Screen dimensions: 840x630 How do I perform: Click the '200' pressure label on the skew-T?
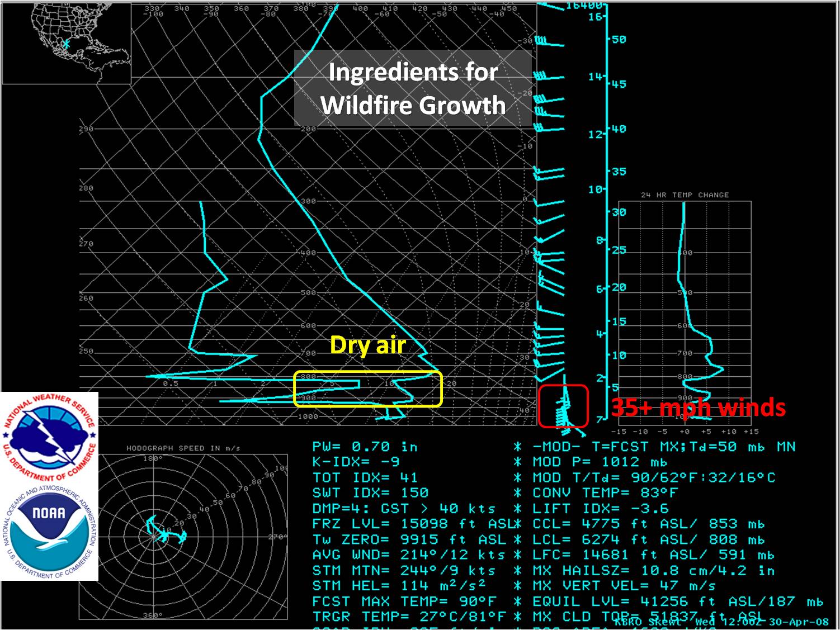(x=308, y=129)
